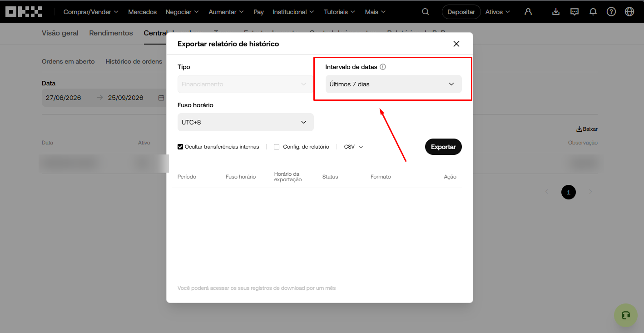The image size is (644, 333).
Task: Click the download app icon in header
Action: click(556, 12)
